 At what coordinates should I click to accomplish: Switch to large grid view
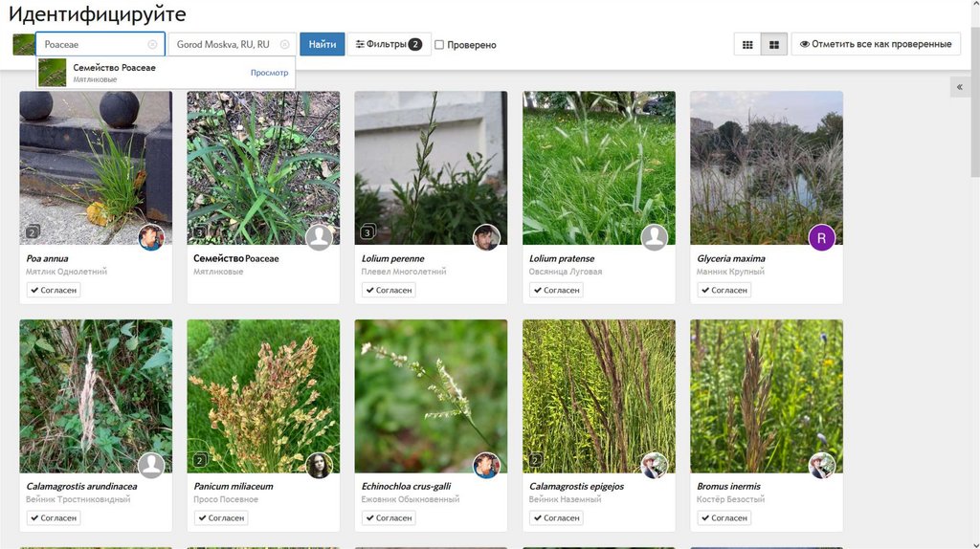773,45
